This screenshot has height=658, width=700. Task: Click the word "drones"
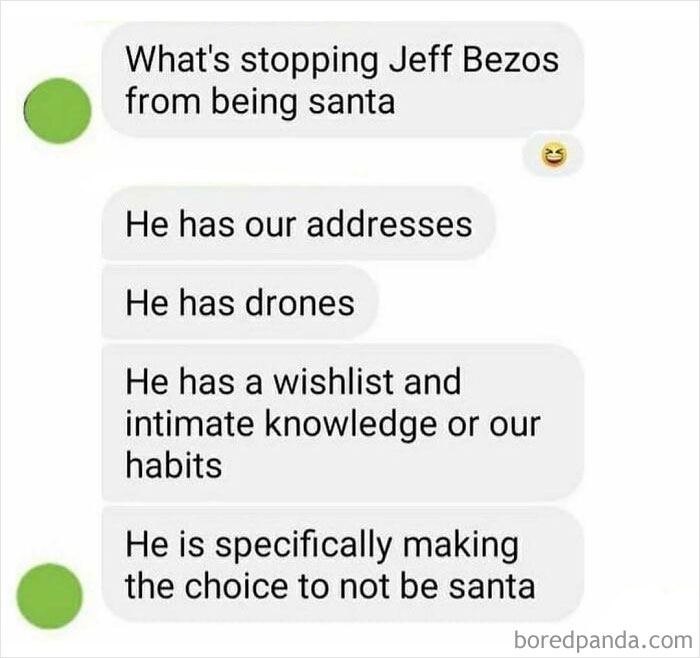click(x=300, y=303)
